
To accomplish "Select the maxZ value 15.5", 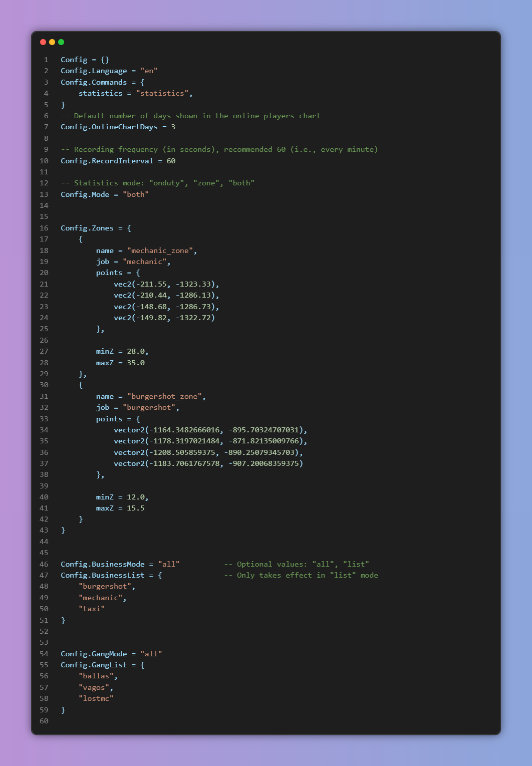I will point(136,508).
